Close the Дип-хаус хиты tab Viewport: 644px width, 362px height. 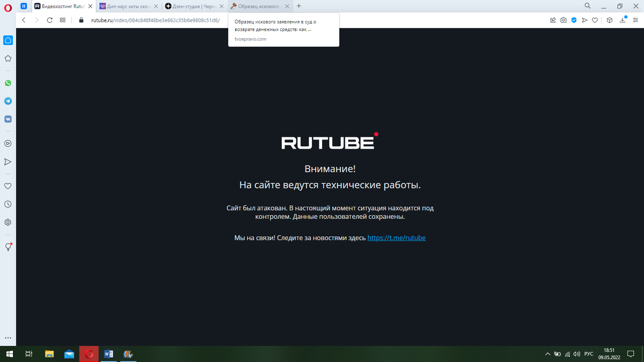pyautogui.click(x=155, y=6)
